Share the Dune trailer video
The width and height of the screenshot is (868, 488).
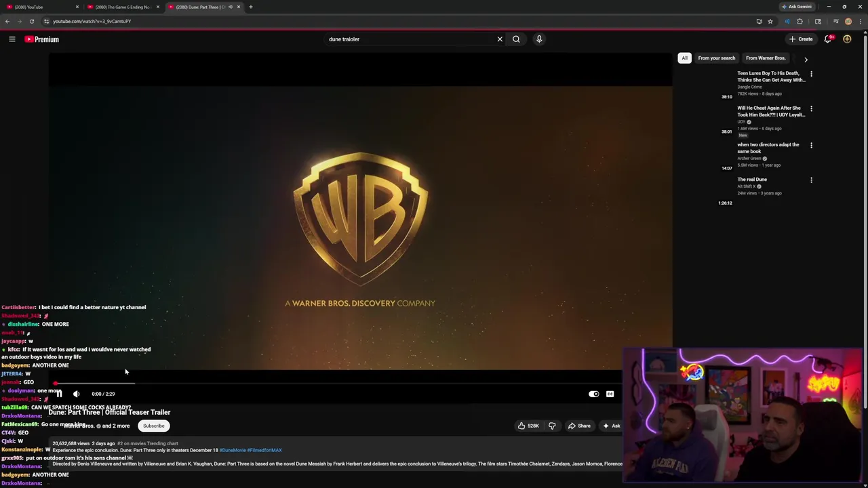point(579,426)
